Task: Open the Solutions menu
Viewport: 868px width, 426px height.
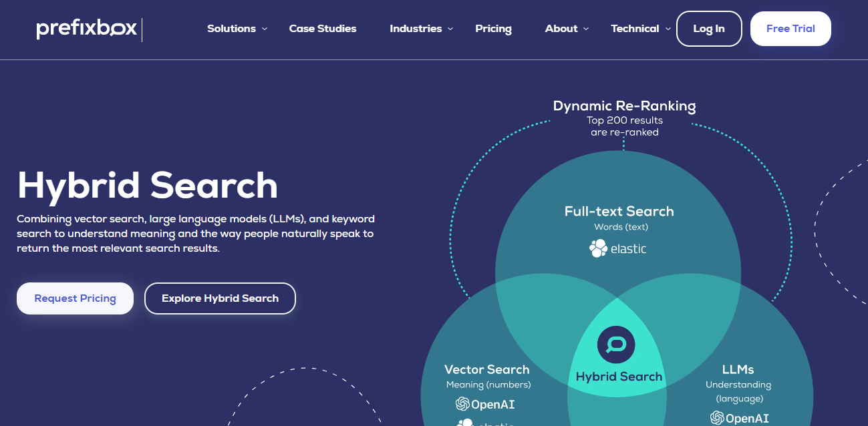Action: [231, 29]
